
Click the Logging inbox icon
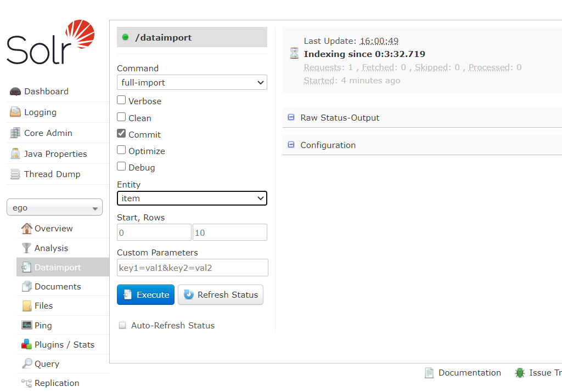15,112
